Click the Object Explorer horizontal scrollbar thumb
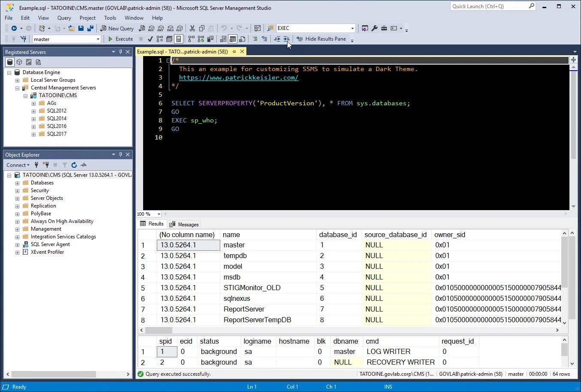Image resolution: width=581 pixels, height=392 pixels. click(x=54, y=374)
